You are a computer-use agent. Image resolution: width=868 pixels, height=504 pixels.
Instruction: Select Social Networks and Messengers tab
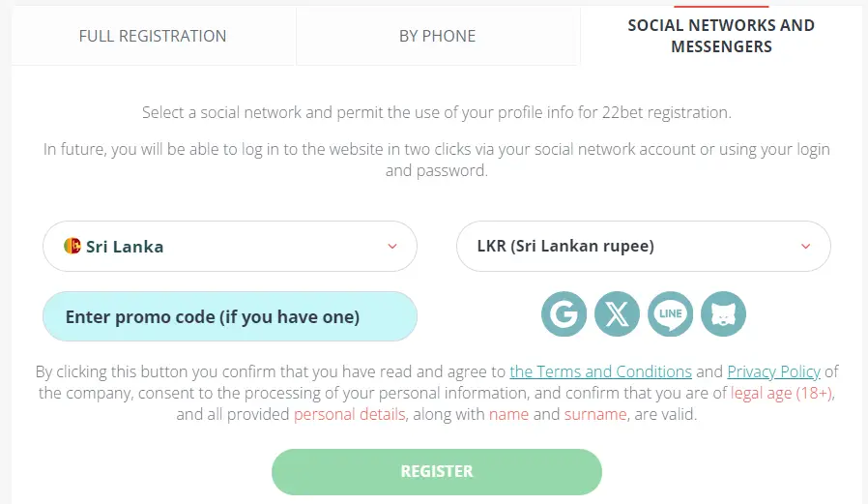click(x=721, y=36)
